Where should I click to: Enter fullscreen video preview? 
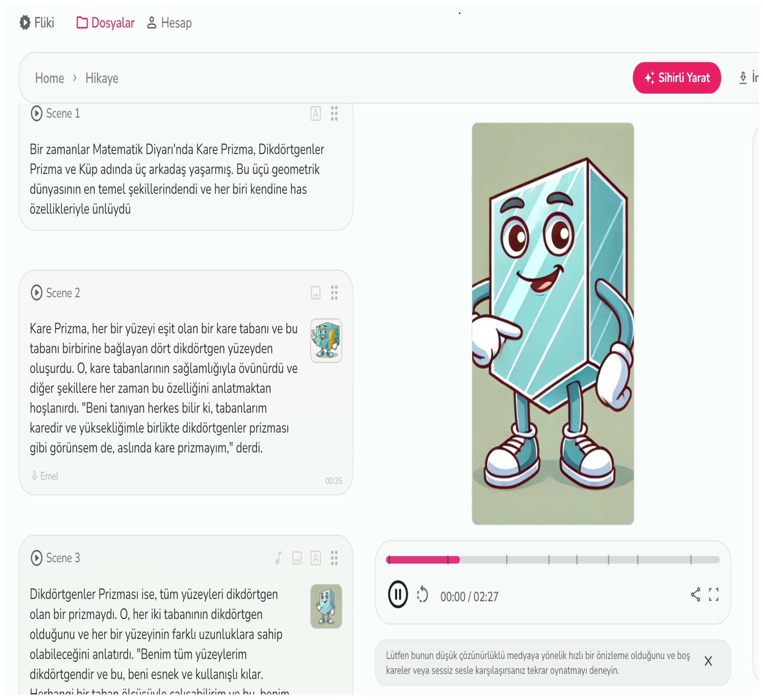pos(714,595)
